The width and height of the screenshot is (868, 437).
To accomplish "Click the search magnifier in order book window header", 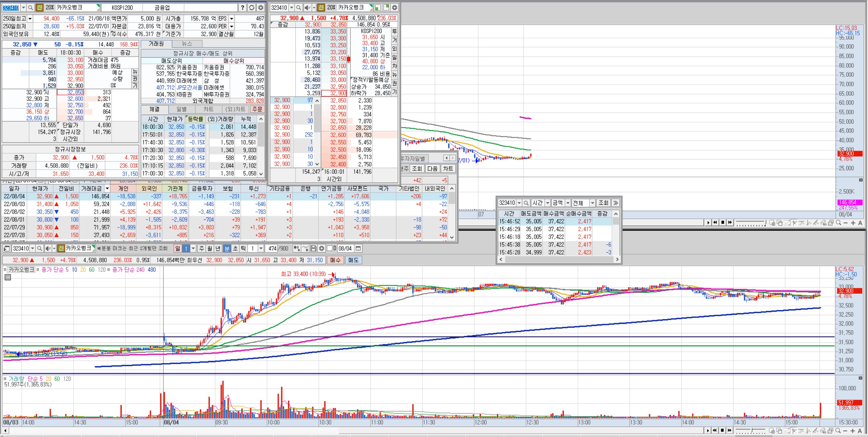I will [298, 8].
